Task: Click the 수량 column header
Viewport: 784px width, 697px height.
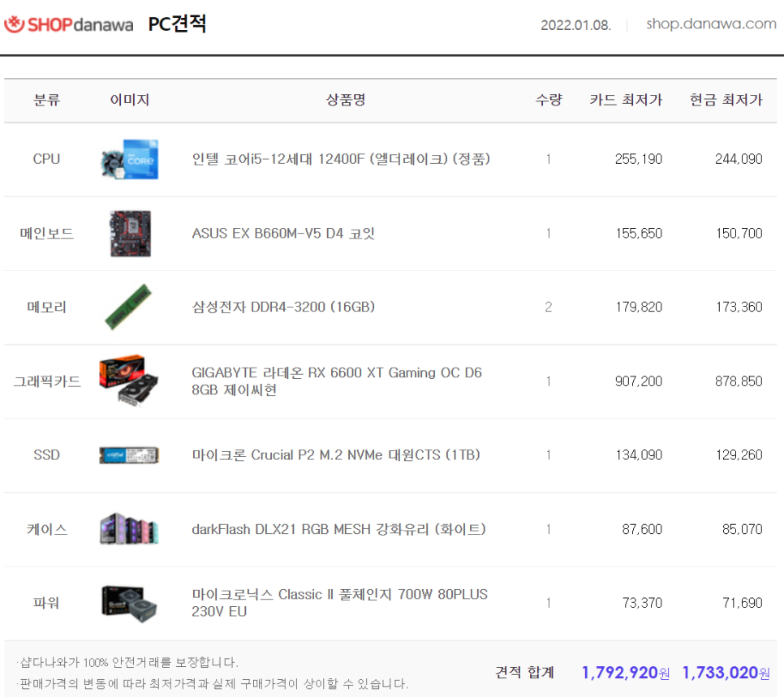Action: point(549,100)
